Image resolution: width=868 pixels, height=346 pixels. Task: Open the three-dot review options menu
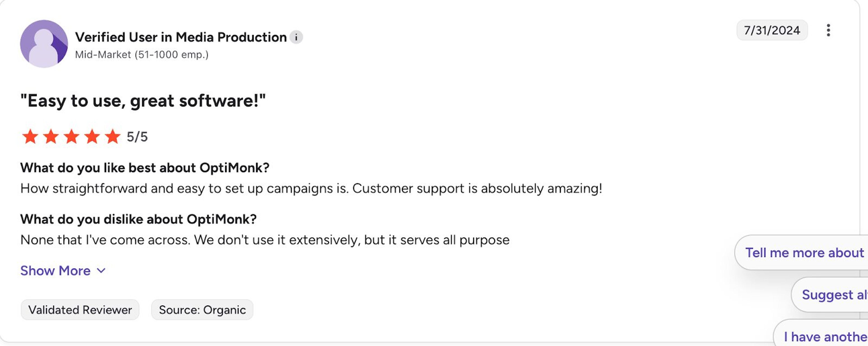coord(828,30)
